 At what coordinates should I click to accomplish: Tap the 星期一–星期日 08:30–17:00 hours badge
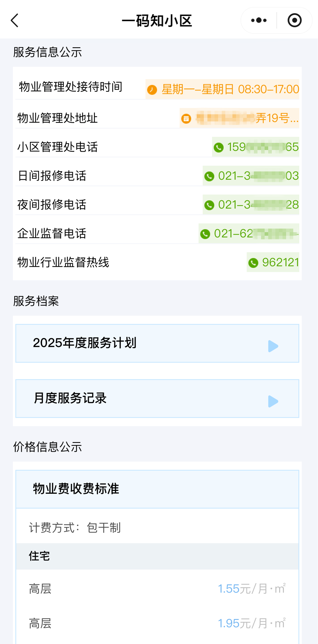230,89
